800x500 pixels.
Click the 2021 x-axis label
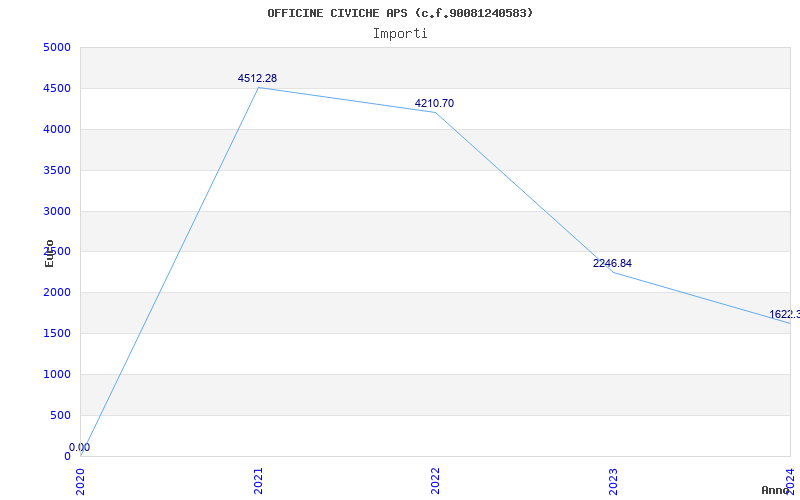(259, 481)
